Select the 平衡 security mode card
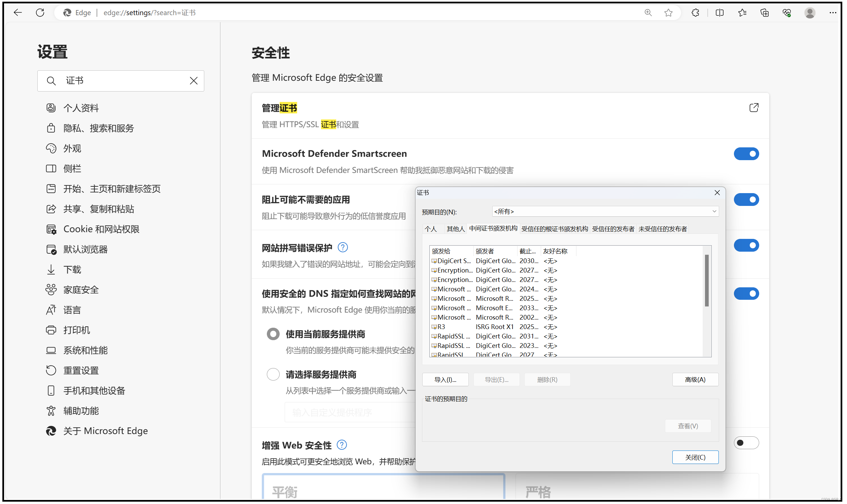 [383, 487]
